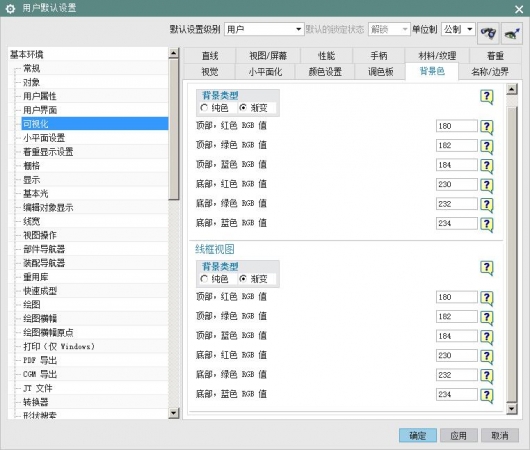This screenshot has width=530, height=450.
Task: Open help for first bottom red RGB value
Action: point(487,186)
